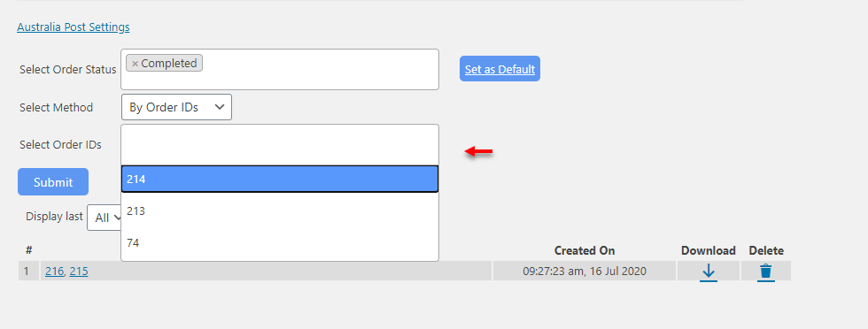
Task: Click the Delete column header
Action: coord(766,250)
